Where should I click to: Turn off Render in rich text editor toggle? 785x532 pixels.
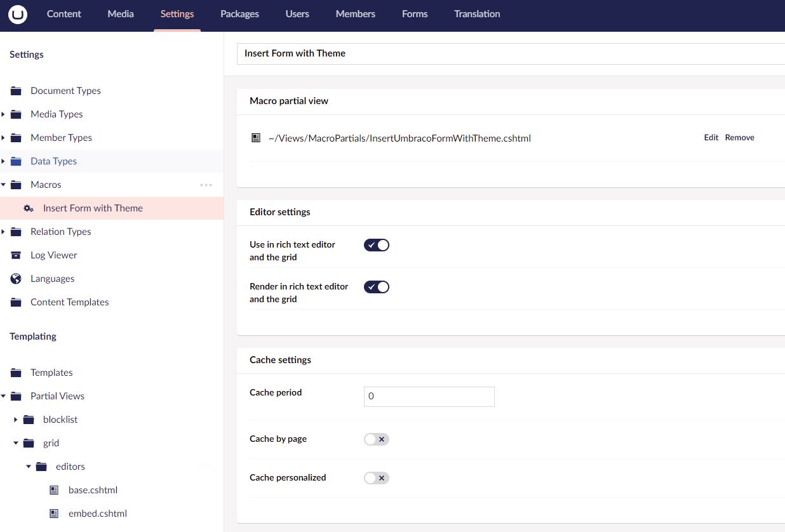click(376, 287)
